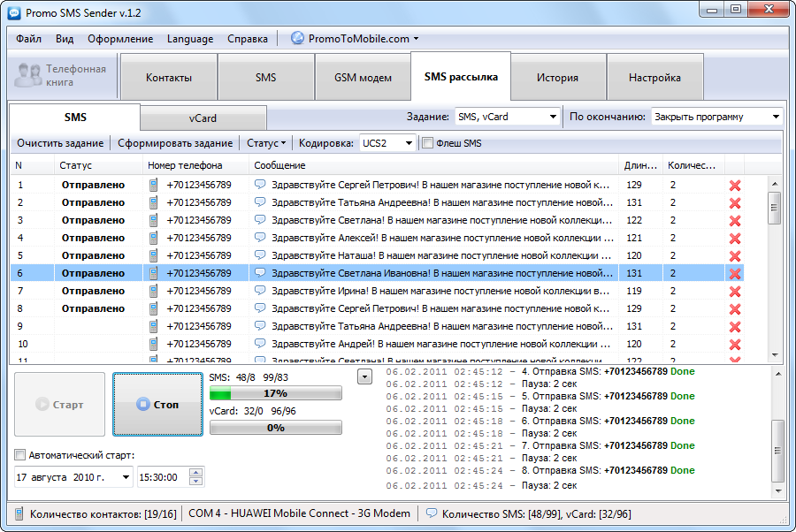Image resolution: width=796 pixels, height=532 pixels.
Task: Delete row 10 with the red X
Action: tap(735, 345)
